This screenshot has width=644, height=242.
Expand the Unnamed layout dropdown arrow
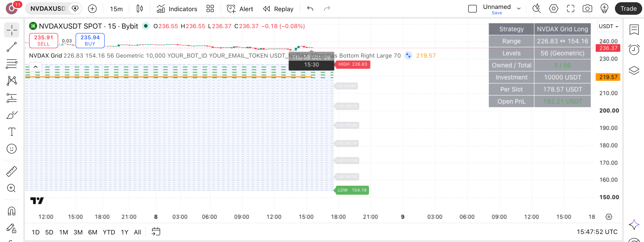point(519,9)
